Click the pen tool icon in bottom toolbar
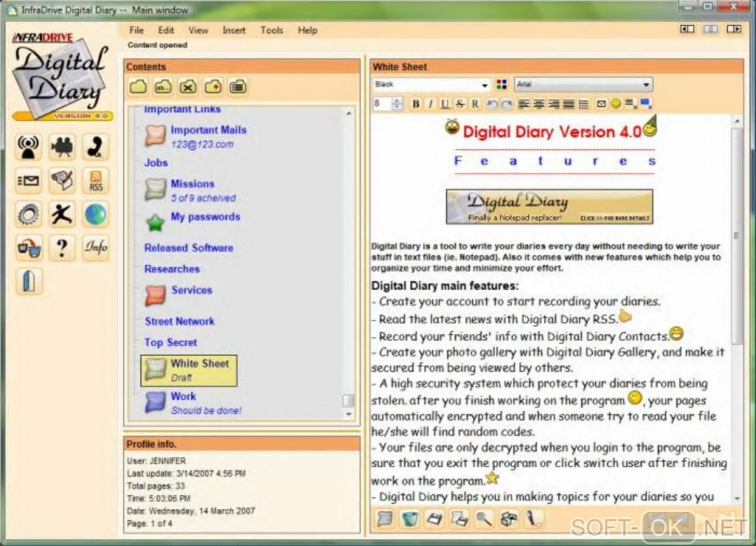756x546 pixels. coord(533,519)
